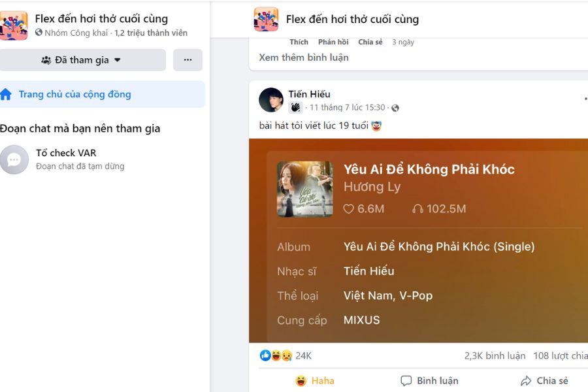The image size is (588, 392).
Task: Open Tiến Hiếu's profile picture
Action: coord(271,100)
